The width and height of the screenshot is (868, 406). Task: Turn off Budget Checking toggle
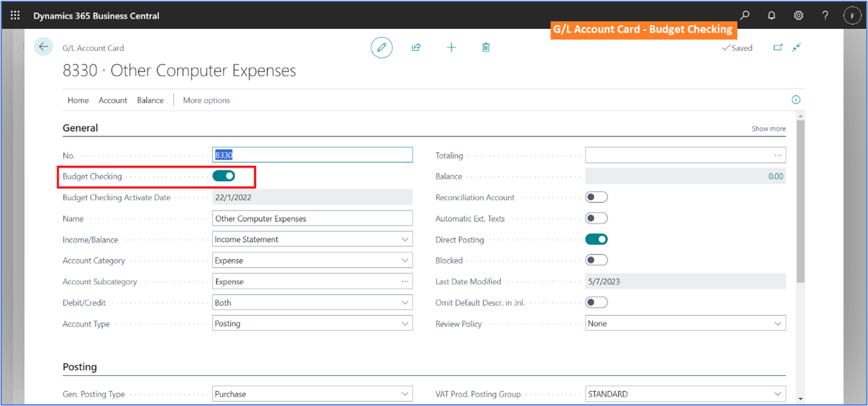tap(224, 176)
